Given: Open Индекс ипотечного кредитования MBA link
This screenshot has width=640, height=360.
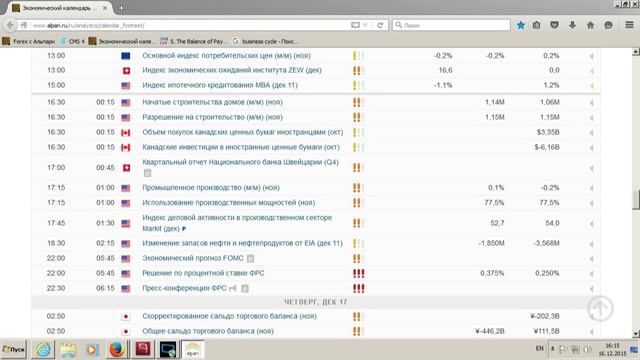Looking at the screenshot, I should point(220,85).
